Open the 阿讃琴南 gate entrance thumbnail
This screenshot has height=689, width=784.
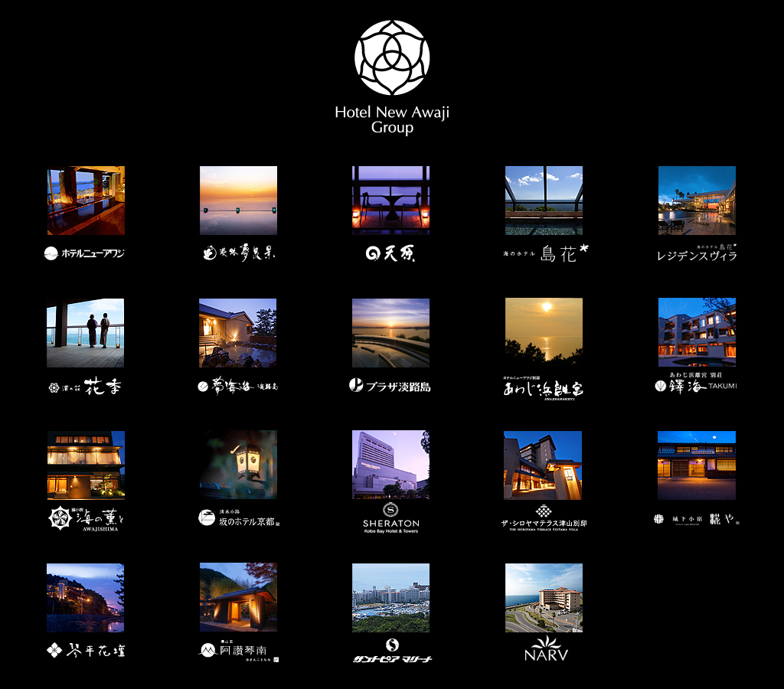coord(239,597)
